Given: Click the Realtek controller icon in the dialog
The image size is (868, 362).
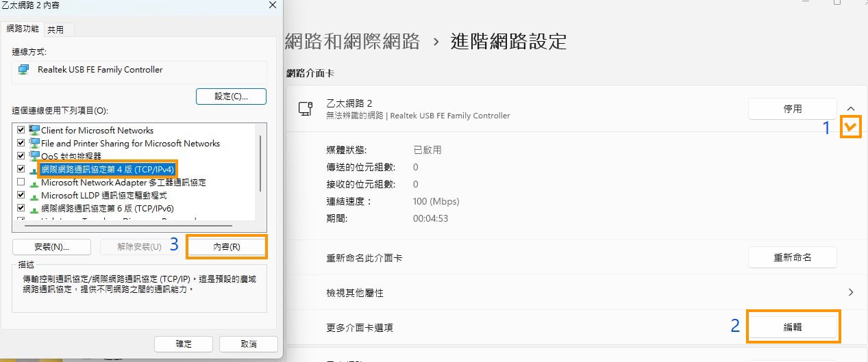Looking at the screenshot, I should point(24,70).
